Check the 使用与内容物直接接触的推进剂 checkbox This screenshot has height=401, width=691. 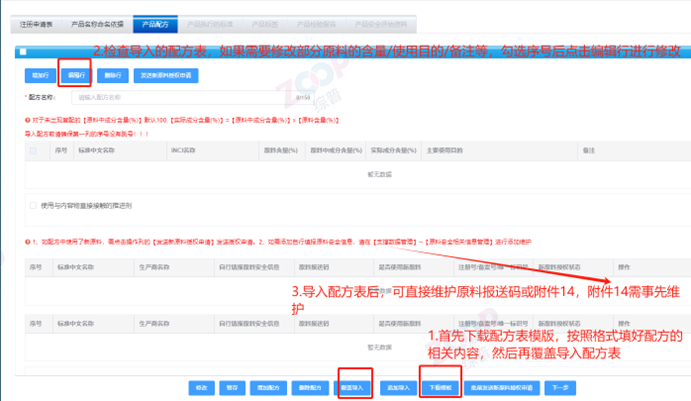pyautogui.click(x=34, y=206)
